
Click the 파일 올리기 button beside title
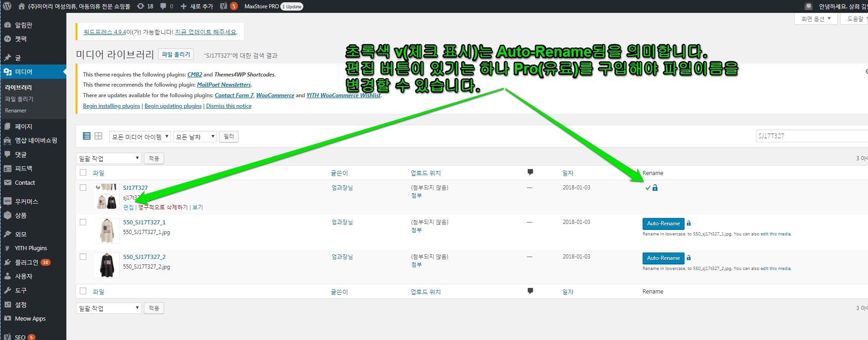pos(176,54)
